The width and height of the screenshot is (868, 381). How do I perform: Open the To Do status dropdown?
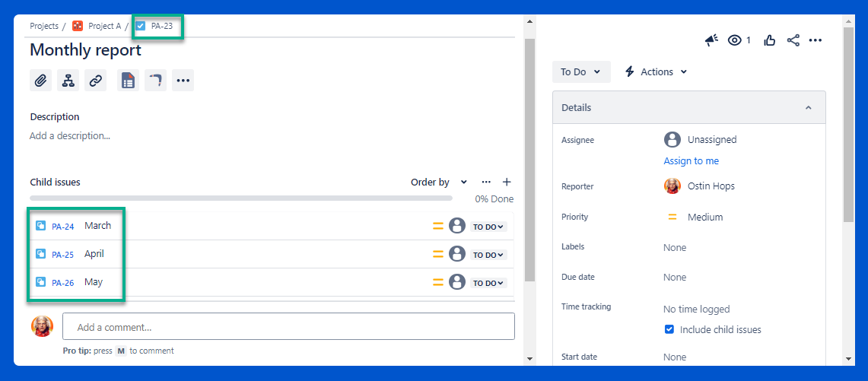pos(580,72)
